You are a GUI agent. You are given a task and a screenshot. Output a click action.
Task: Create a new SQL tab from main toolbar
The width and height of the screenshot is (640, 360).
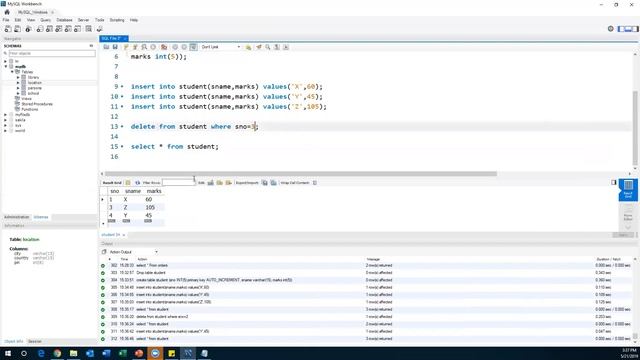pyautogui.click(x=8, y=29)
